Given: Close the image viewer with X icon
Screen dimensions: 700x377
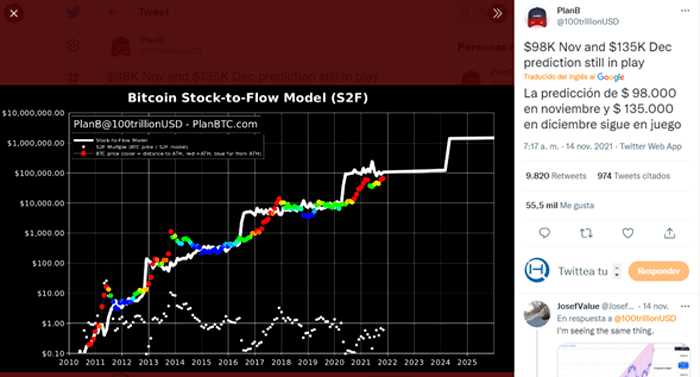Looking at the screenshot, I should coord(14,13).
